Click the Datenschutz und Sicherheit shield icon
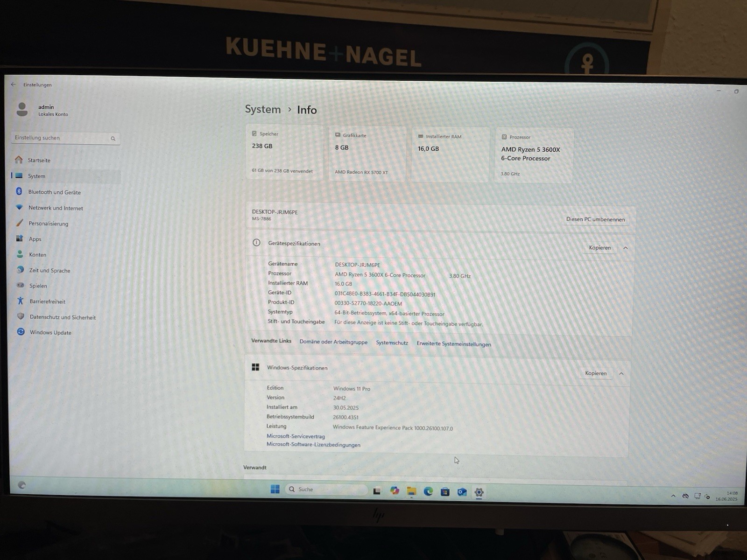Screen dimensions: 747x560 click(21, 316)
